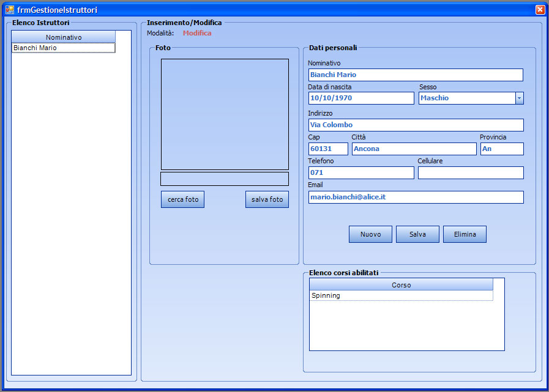Click the Elimina button
The width and height of the screenshot is (549, 392).
465,234
